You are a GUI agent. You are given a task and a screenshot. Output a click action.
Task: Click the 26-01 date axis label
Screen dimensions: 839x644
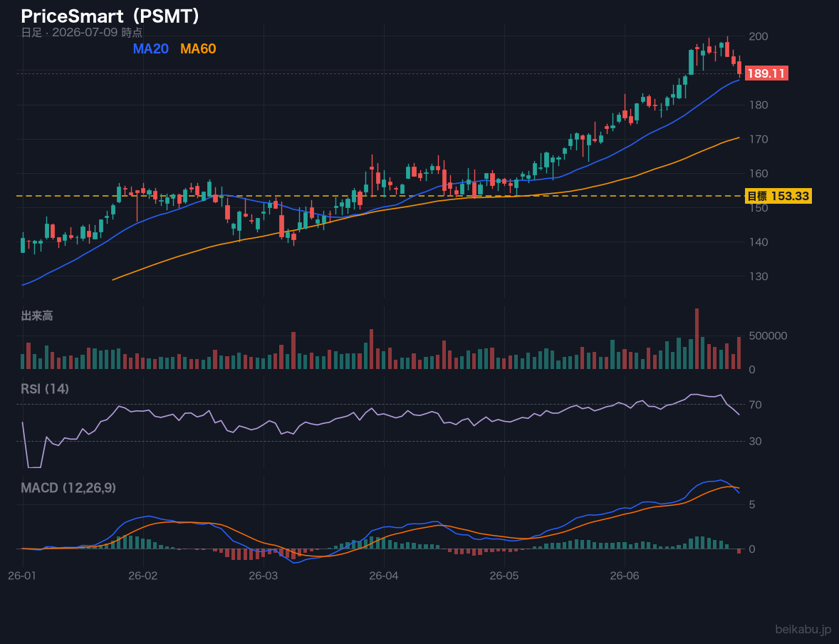[x=23, y=576]
